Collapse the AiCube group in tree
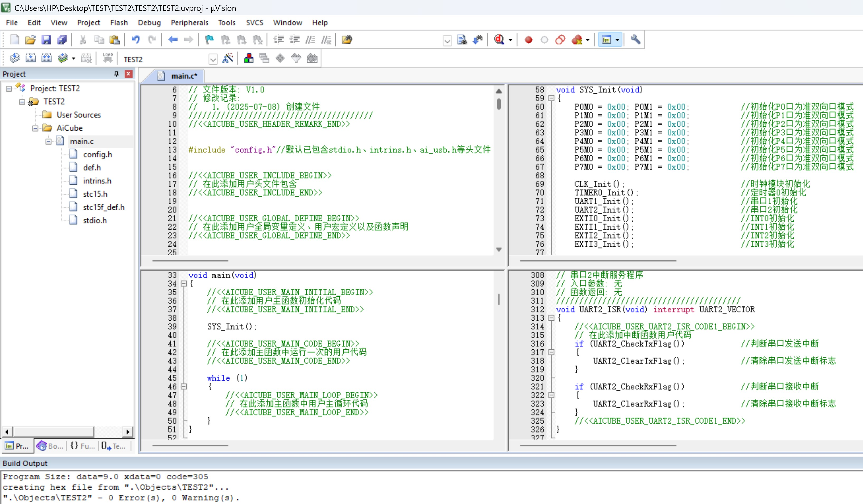The width and height of the screenshot is (863, 504). point(35,128)
